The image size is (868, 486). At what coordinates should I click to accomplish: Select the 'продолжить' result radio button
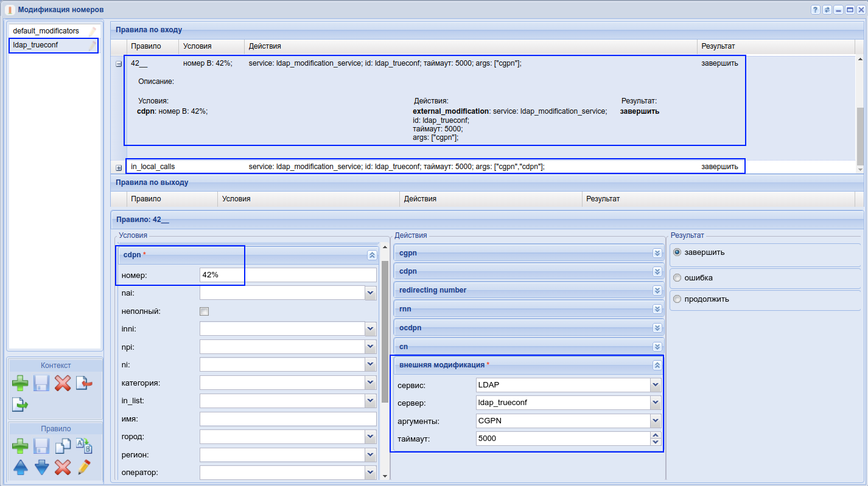(x=677, y=299)
